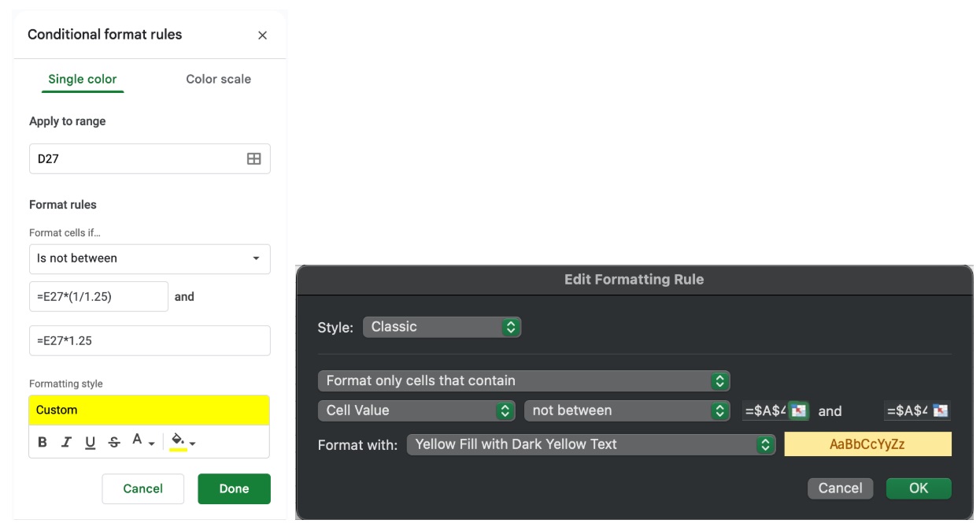
Task: Select the Single color tab
Action: 83,79
